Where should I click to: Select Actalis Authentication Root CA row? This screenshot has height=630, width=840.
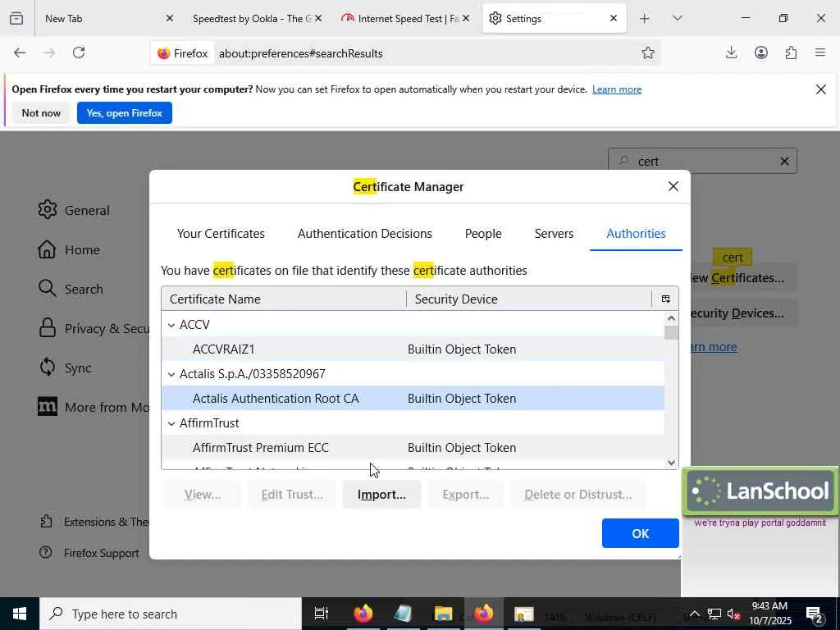click(413, 399)
